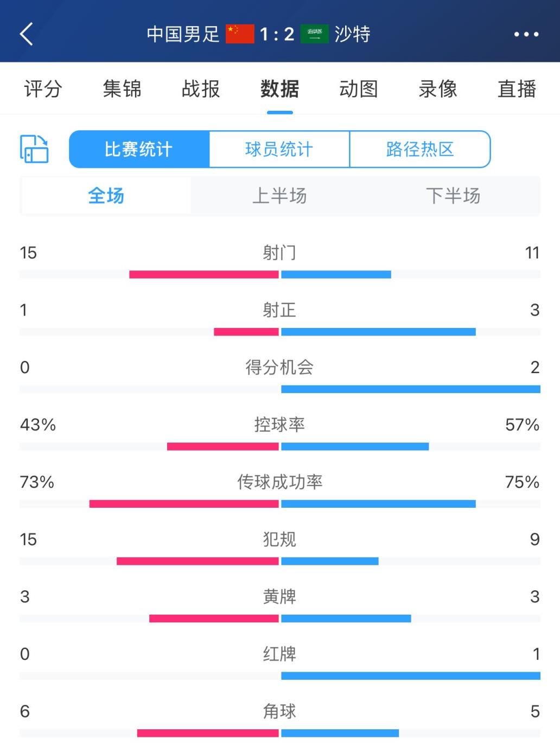Screen dimensions: 560x751
Task: Filter stats by 下半场
Action: coord(453,195)
